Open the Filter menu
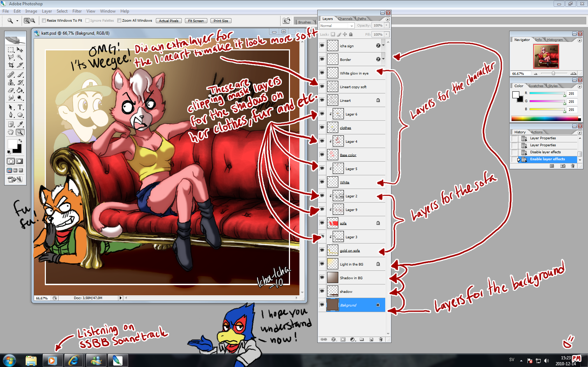The width and height of the screenshot is (588, 367). 77,11
